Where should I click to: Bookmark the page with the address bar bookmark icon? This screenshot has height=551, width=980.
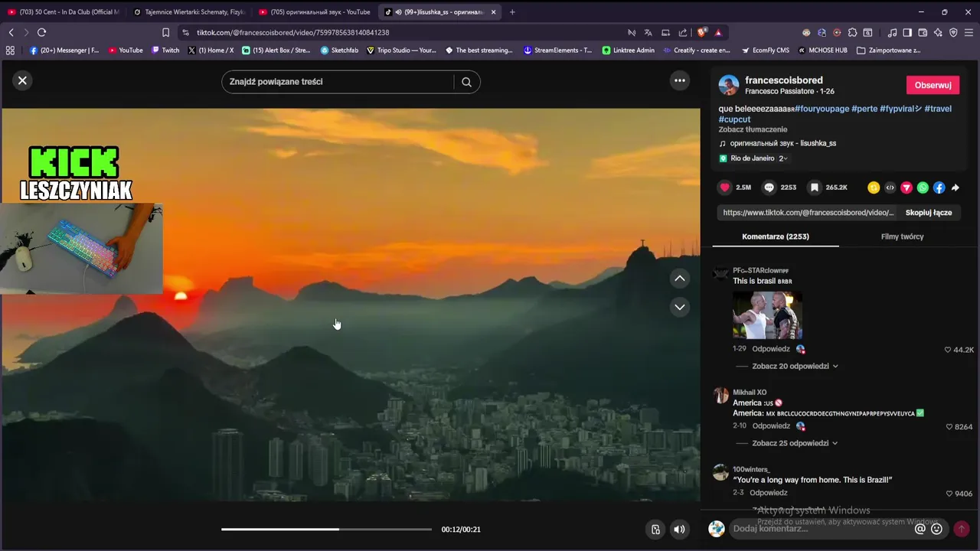coord(165,32)
